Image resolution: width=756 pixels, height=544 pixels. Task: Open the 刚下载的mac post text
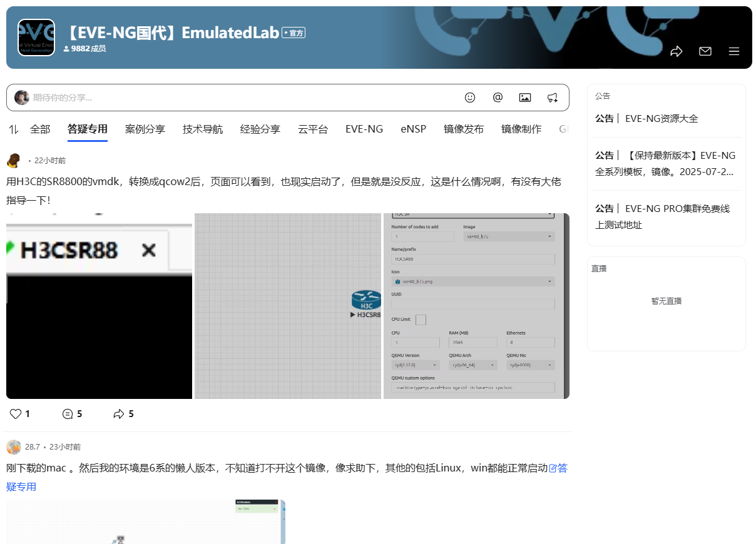point(277,468)
